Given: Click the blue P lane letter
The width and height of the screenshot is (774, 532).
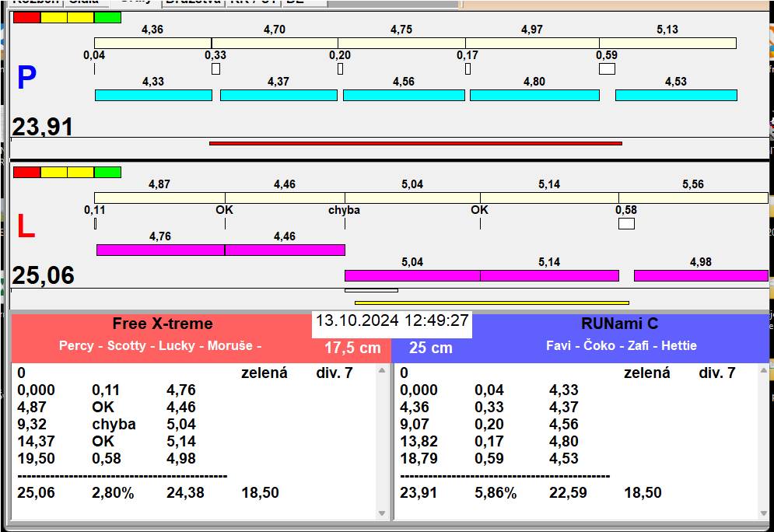Looking at the screenshot, I should point(26,78).
